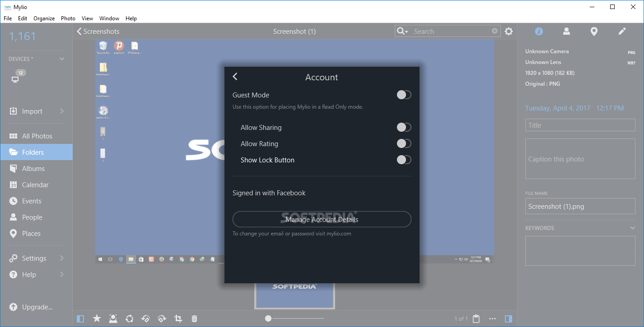This screenshot has width=644, height=327.
Task: Enable Allow Rating switch
Action: (404, 143)
